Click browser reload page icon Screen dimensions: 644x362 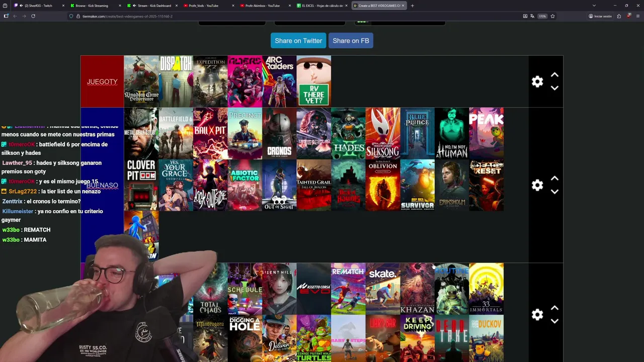[33, 16]
